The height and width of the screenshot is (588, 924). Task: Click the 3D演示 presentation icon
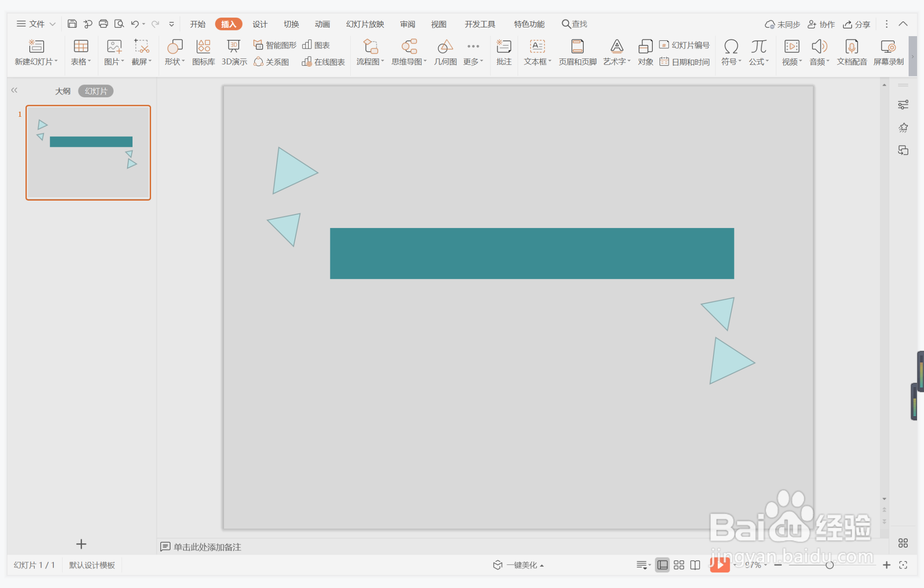pyautogui.click(x=234, y=52)
